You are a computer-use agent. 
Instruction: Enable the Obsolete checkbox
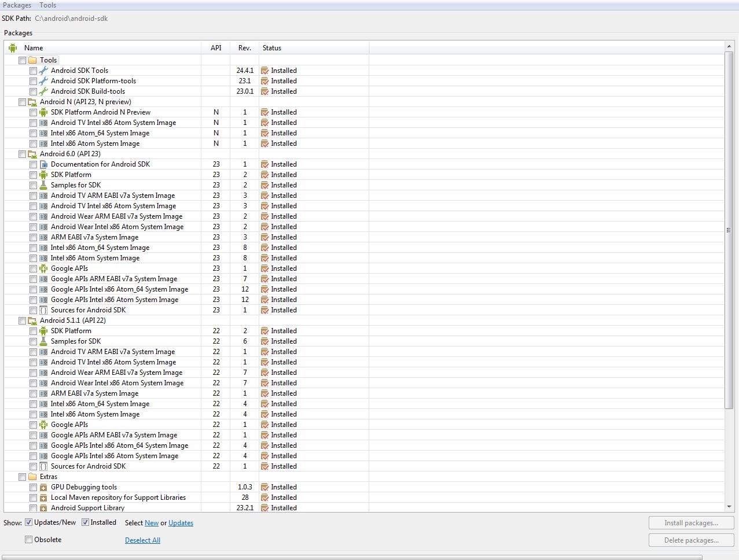[x=28, y=540]
